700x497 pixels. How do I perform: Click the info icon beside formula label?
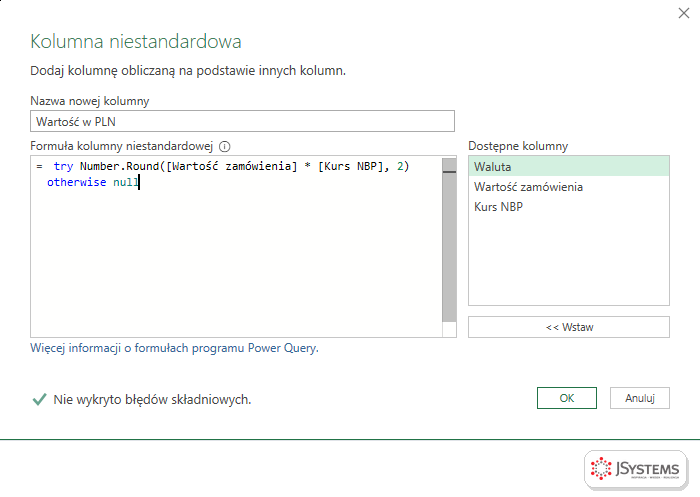[x=225, y=146]
